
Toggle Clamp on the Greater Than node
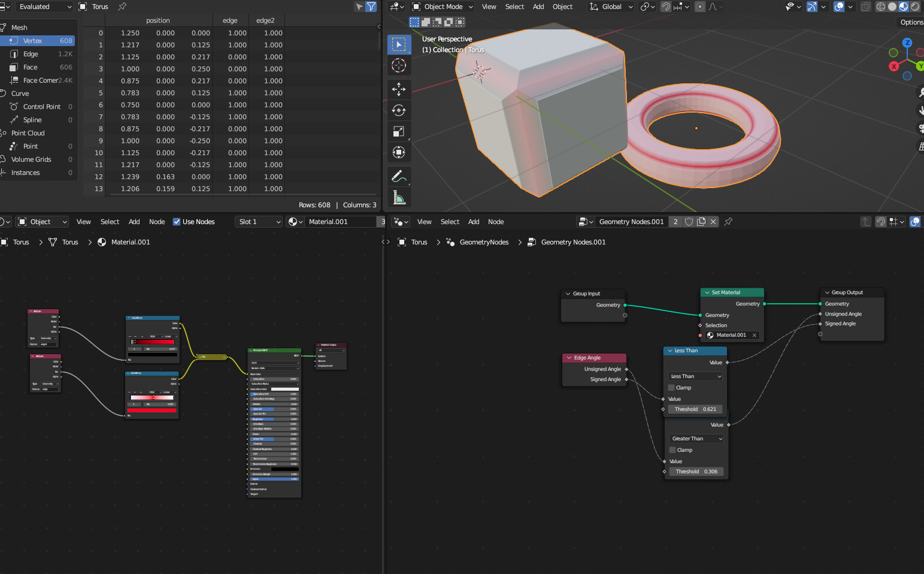[x=671, y=450]
